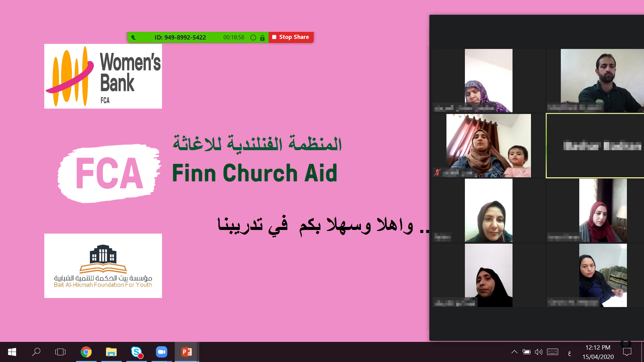Click the recording indicator circle icon

[x=253, y=38]
